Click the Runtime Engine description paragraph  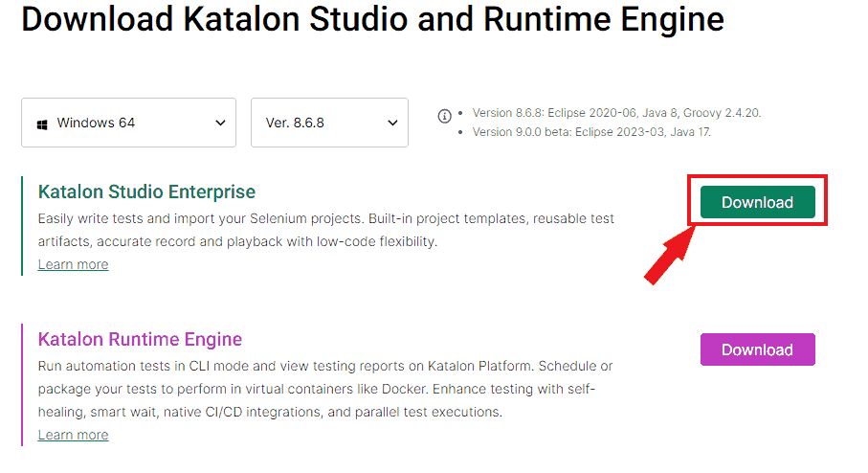[325, 389]
